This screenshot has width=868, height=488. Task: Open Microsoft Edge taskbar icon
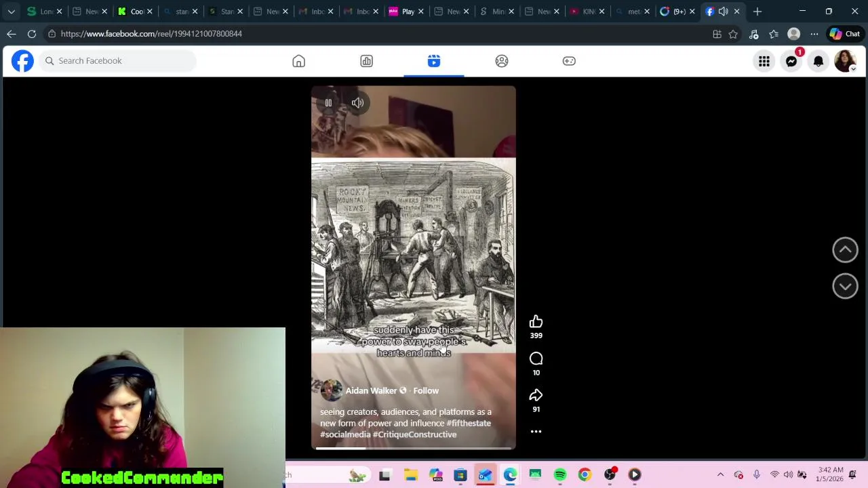click(x=510, y=475)
